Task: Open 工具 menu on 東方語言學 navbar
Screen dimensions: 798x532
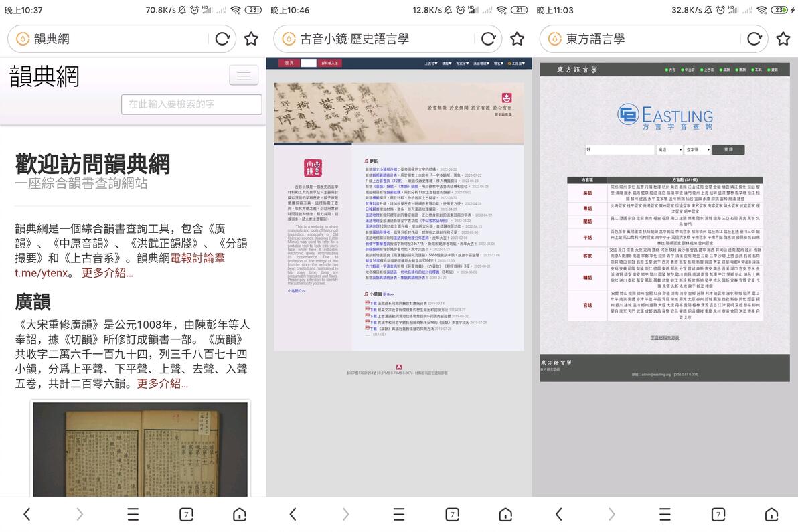Action: pos(756,70)
